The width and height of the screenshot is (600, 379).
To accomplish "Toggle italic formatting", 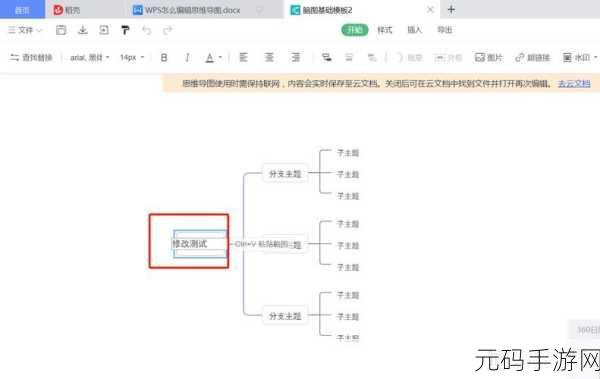I will coord(187,57).
